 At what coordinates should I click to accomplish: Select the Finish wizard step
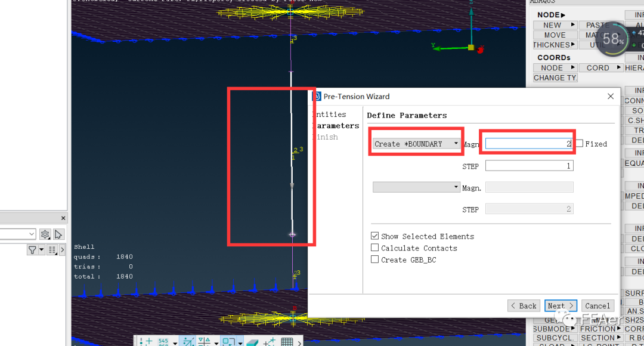325,137
